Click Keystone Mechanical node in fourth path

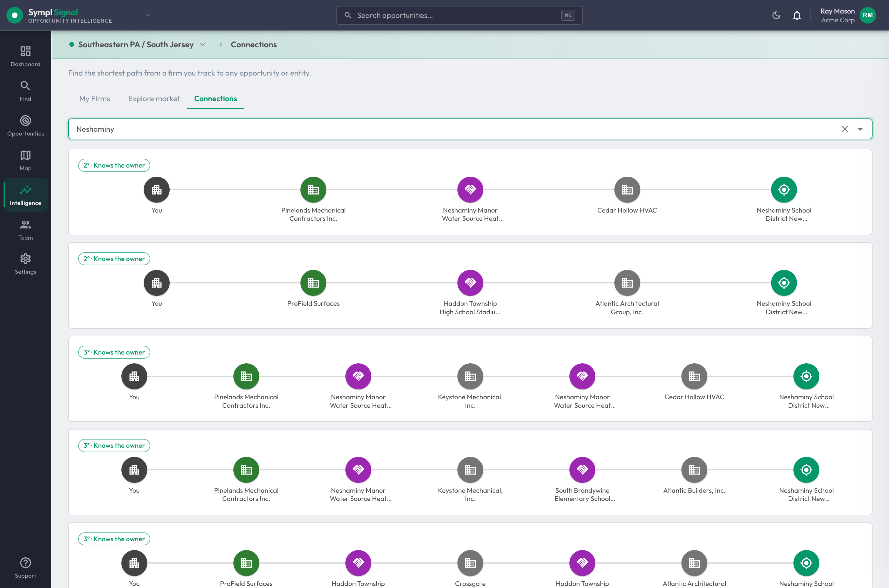tap(470, 470)
